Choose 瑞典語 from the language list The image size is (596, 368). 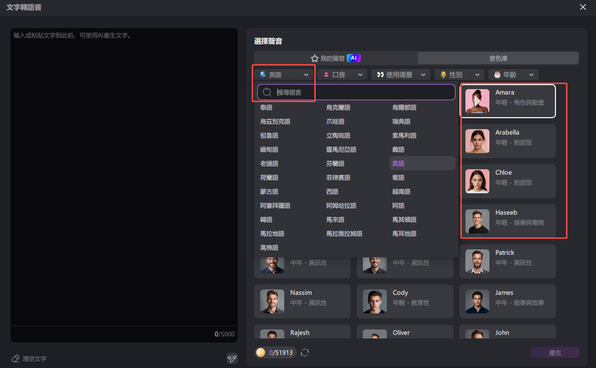(401, 122)
